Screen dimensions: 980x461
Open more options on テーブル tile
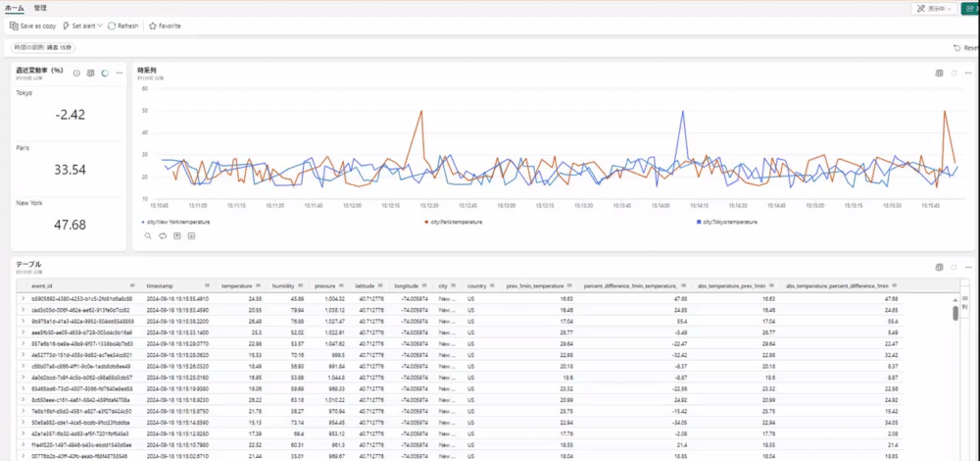click(x=968, y=267)
